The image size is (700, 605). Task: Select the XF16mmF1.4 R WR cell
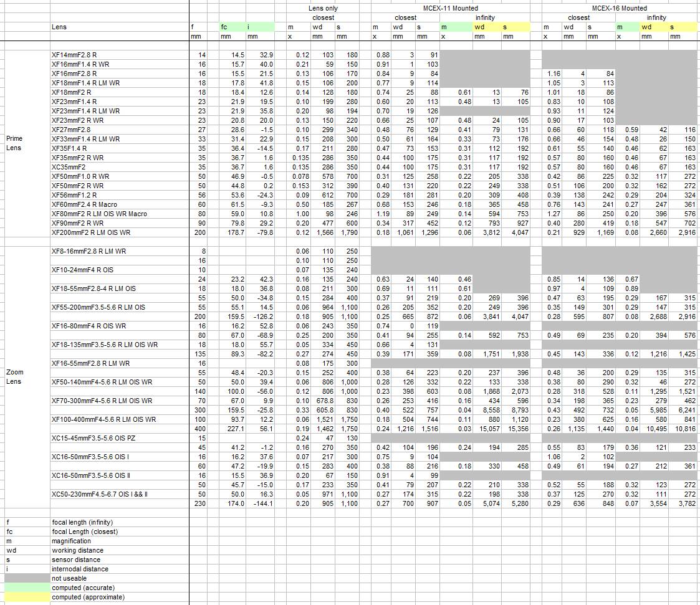coord(119,64)
